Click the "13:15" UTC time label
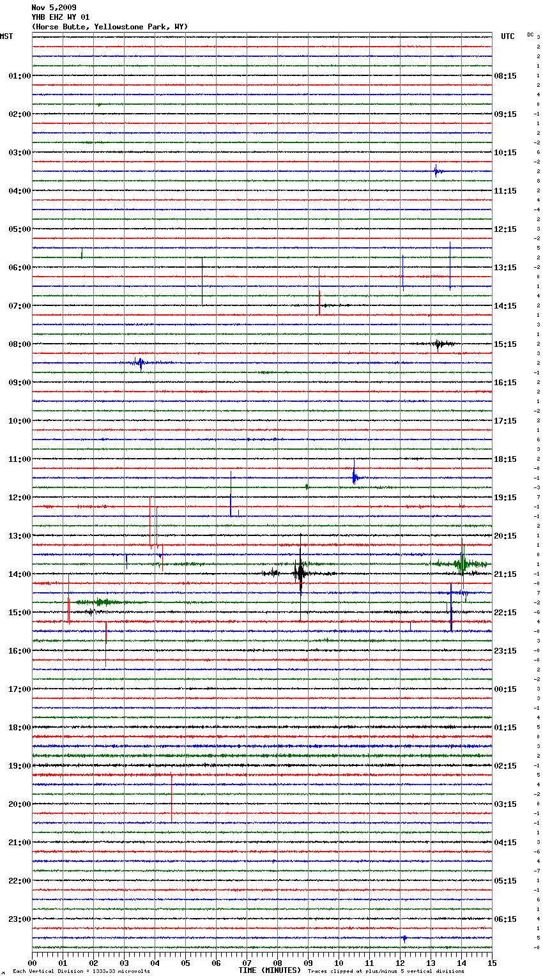Viewport: 543px width, 980px height. [x=505, y=268]
